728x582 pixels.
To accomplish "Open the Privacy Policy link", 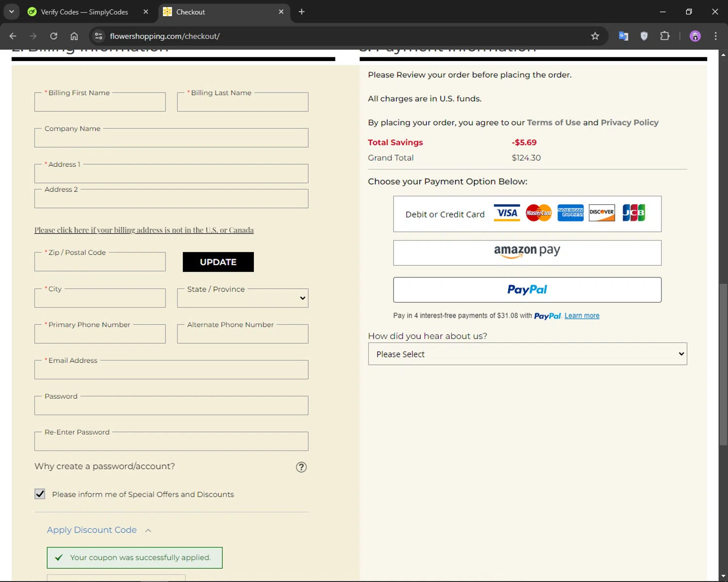I will click(x=629, y=122).
